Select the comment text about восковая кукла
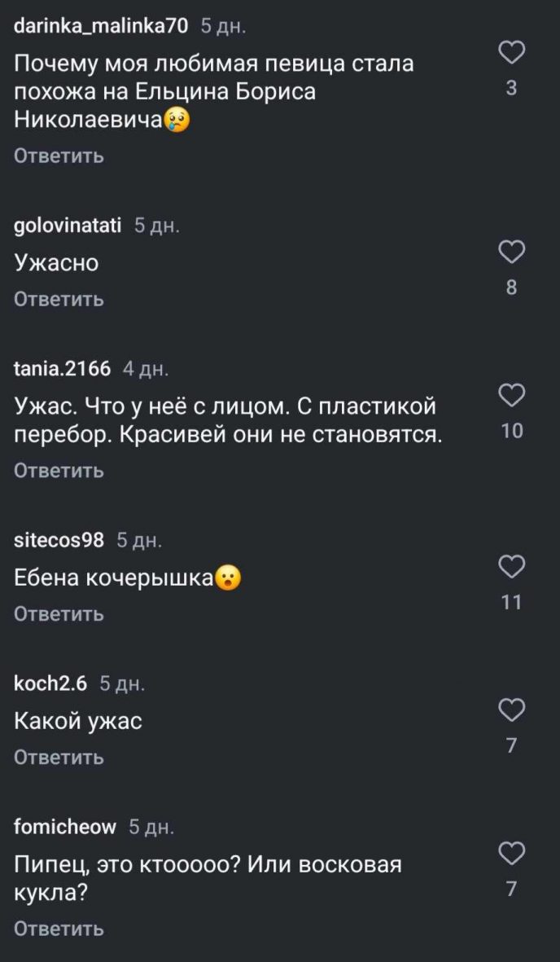560x962 pixels. pyautogui.click(x=208, y=878)
